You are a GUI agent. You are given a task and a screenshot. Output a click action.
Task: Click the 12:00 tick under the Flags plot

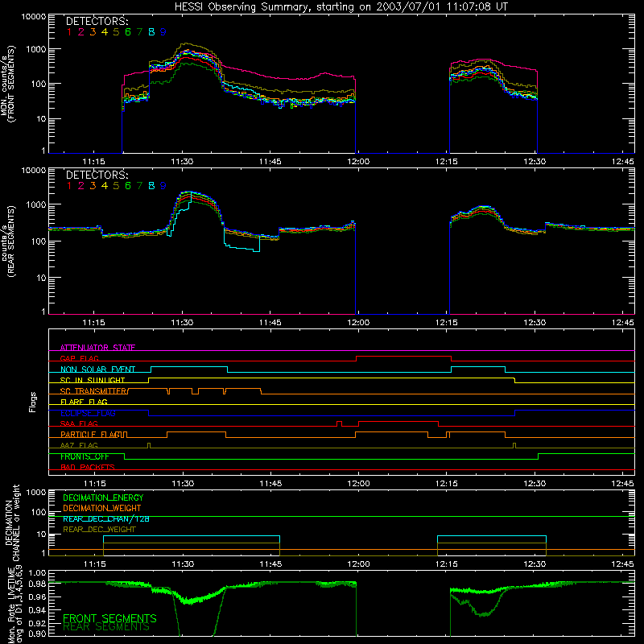[358, 484]
